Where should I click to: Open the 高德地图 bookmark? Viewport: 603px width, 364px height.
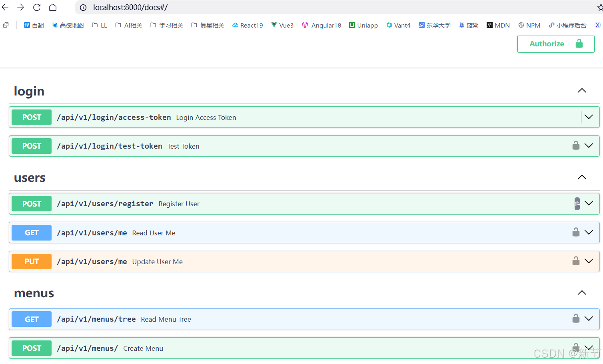(68, 25)
